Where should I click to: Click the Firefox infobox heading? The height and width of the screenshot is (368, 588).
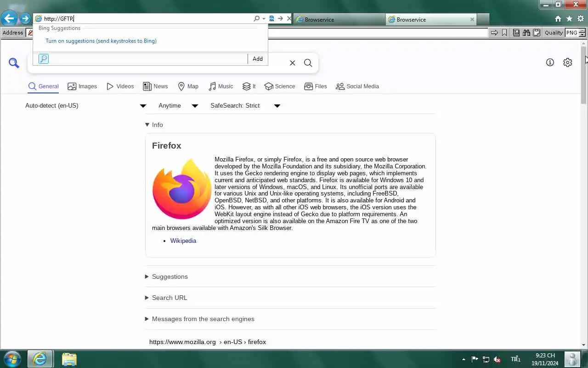[167, 145]
